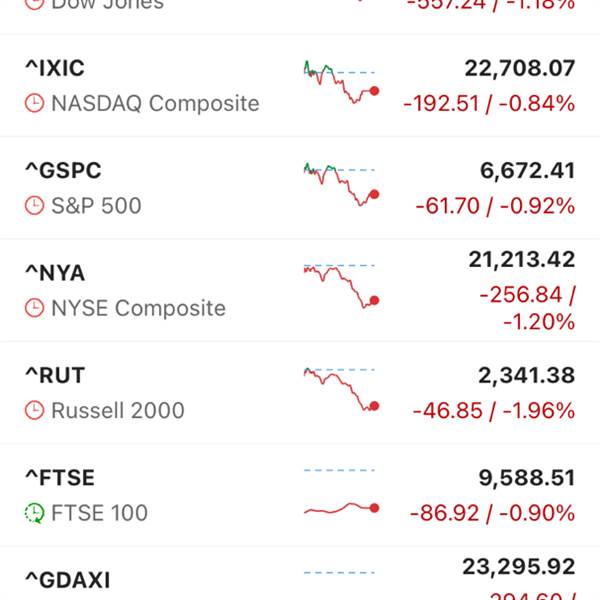This screenshot has width=600, height=600.
Task: Open the ^IXIC ticker symbol
Action: [54, 68]
